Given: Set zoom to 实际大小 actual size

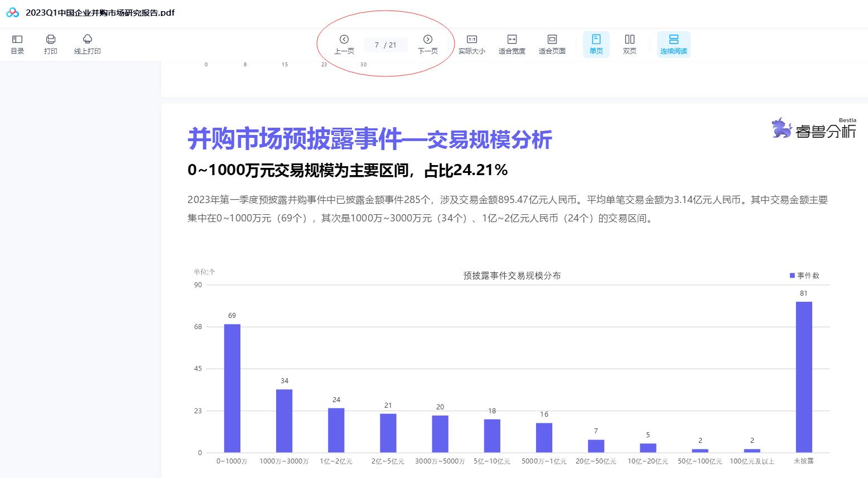Looking at the screenshot, I should coord(471,44).
